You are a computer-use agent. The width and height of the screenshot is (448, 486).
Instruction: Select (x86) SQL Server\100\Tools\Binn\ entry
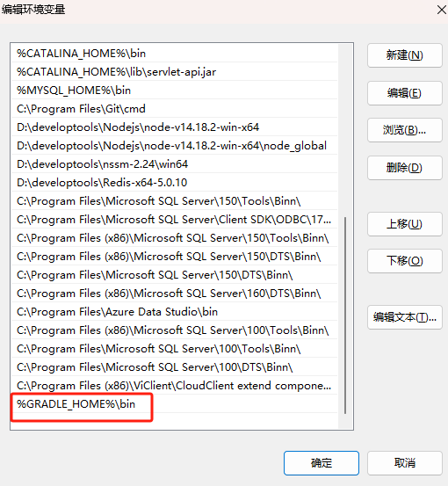(175, 330)
